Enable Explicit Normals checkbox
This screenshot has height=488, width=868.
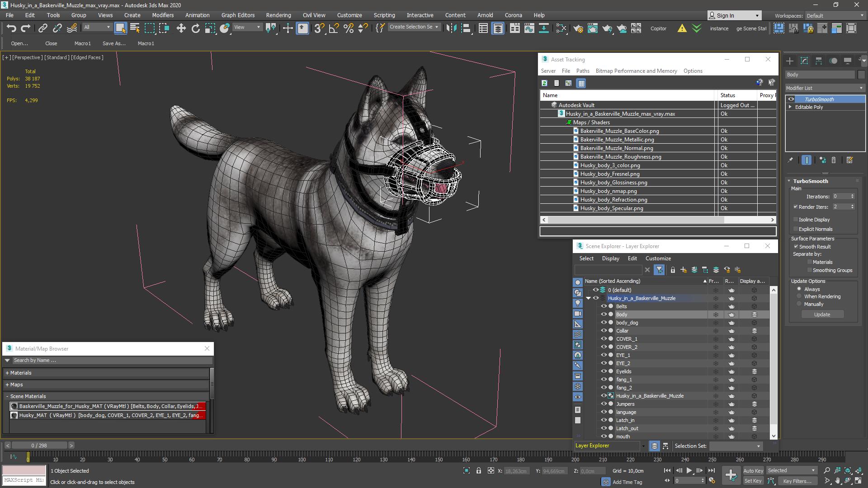(795, 229)
